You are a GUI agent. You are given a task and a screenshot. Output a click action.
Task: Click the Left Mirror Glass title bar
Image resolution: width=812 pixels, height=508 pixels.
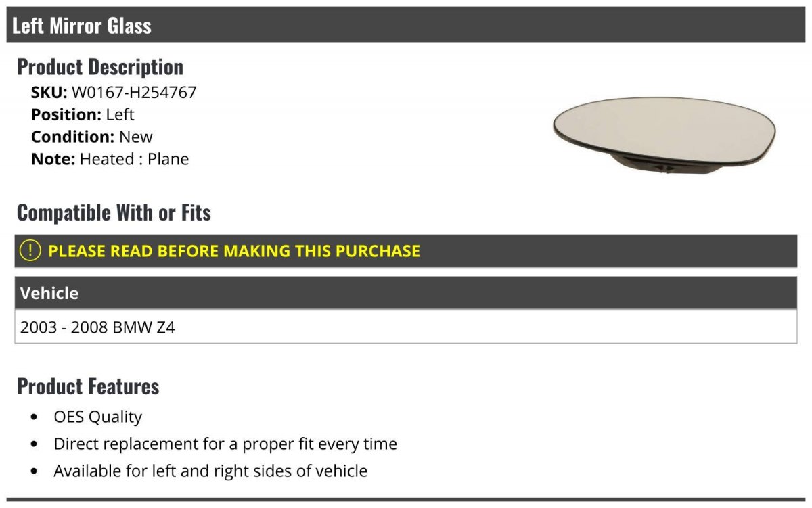81,26
